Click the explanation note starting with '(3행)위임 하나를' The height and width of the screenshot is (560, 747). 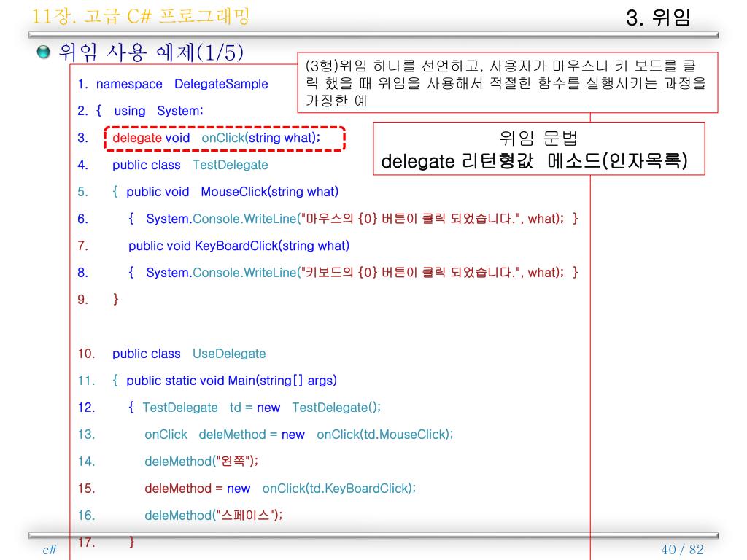[508, 83]
